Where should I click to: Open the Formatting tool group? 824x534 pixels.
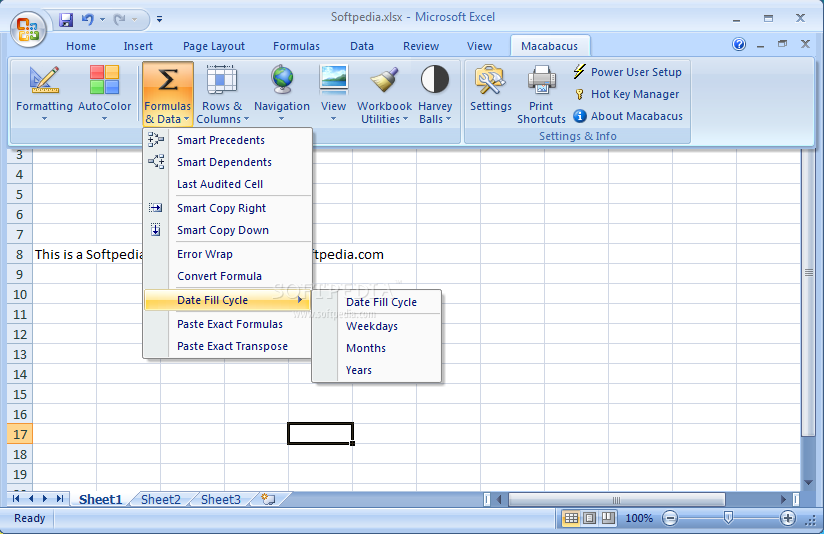point(44,94)
